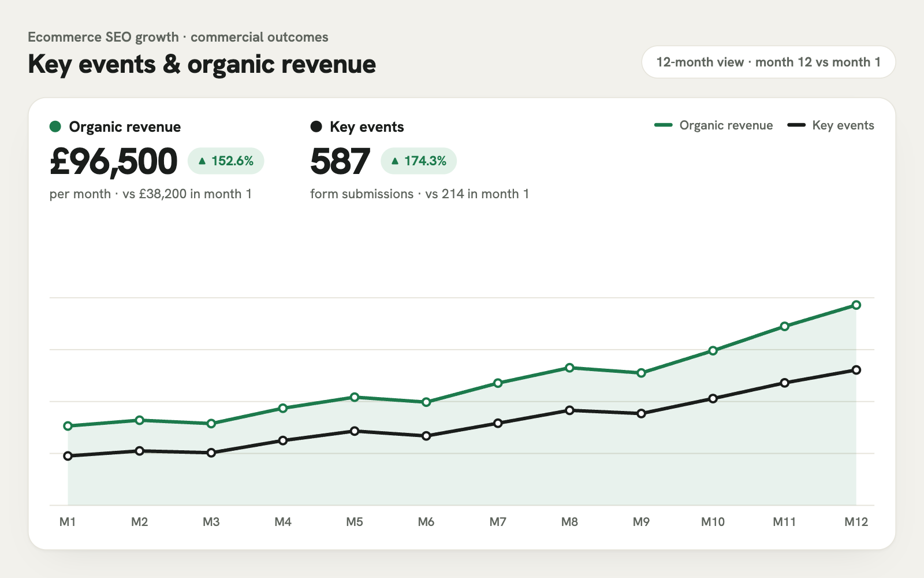Screen dimensions: 924x578
Task: Click the Key events point at M2
Action: (x=140, y=451)
